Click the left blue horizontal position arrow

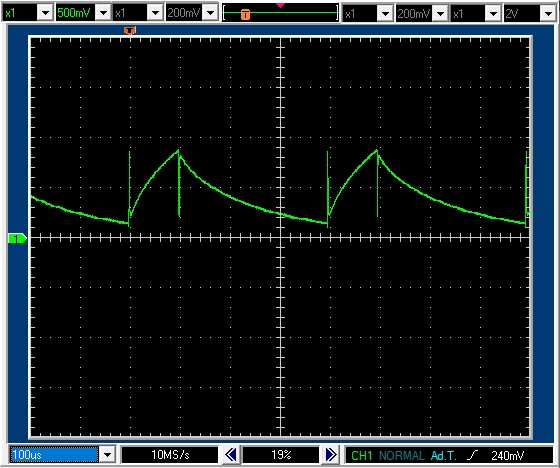tap(231, 455)
